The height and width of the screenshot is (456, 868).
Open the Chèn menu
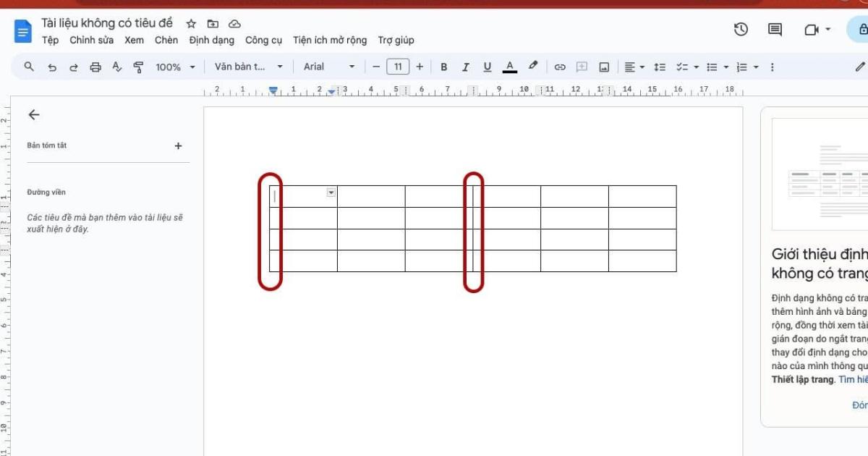point(166,40)
